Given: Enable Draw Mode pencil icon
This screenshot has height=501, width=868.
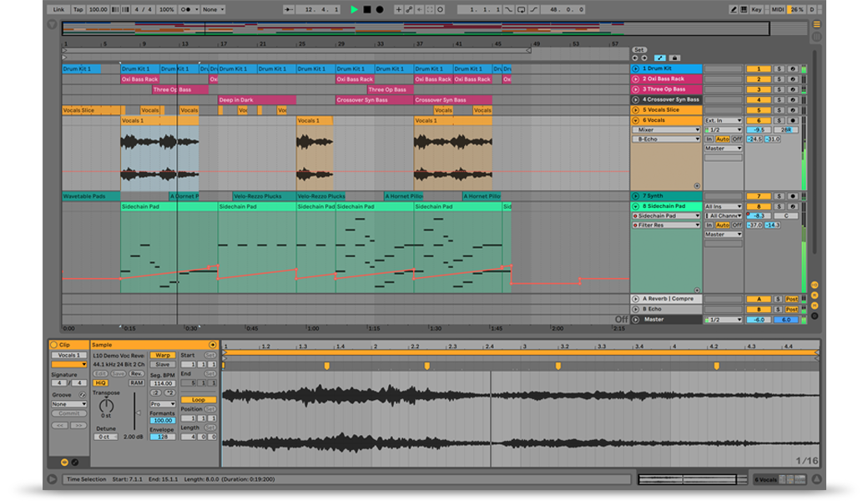Looking at the screenshot, I should pyautogui.click(x=734, y=9).
